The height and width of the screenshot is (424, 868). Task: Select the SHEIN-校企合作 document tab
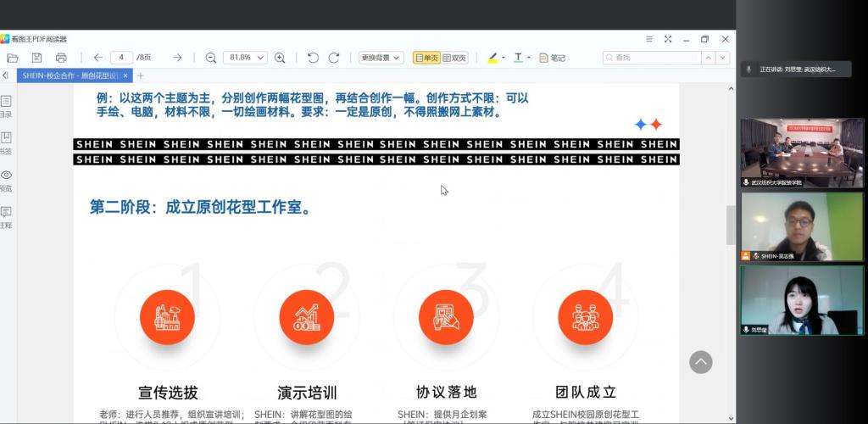coord(70,75)
